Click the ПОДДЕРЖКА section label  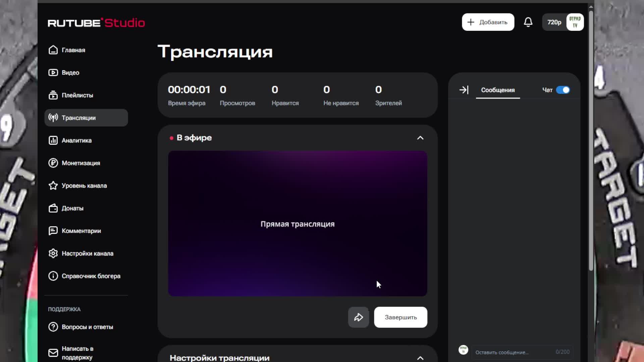(64, 309)
